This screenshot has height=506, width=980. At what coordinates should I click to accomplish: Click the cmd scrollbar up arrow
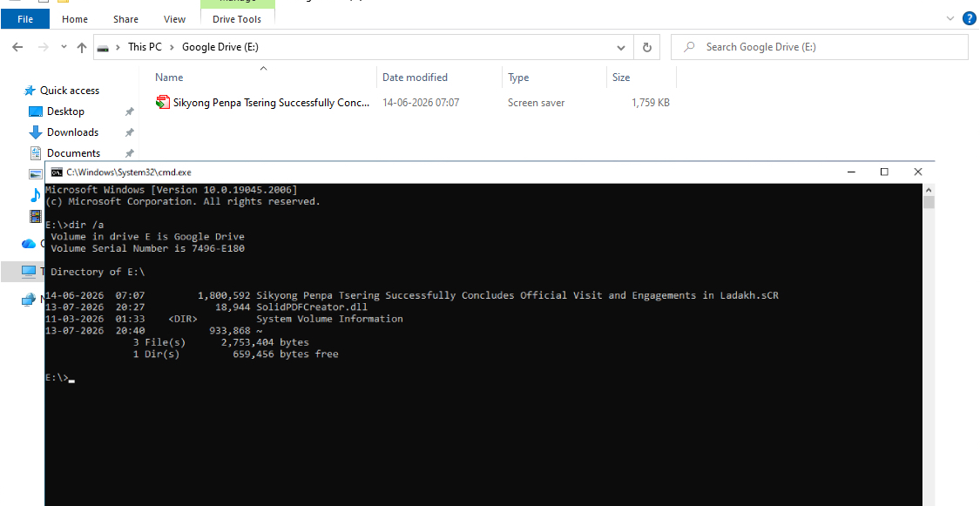(928, 189)
